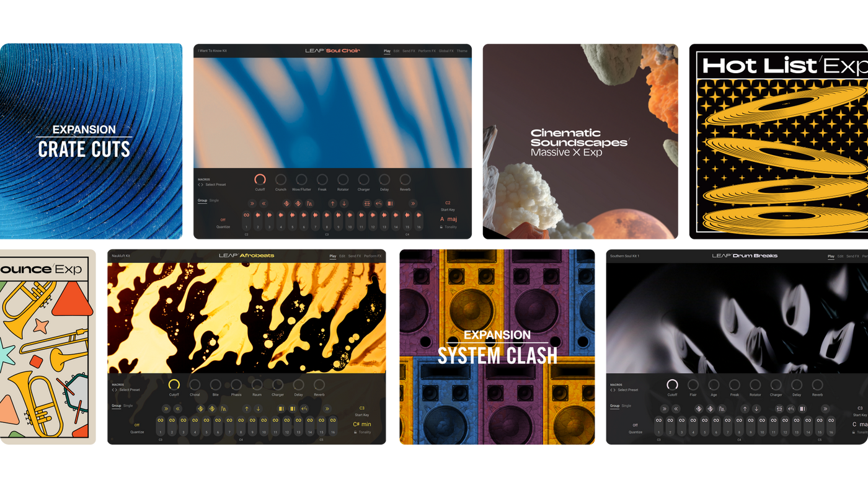Click the stretch bars icon in Soul Choir
This screenshot has width=868, height=488.
tap(367, 203)
